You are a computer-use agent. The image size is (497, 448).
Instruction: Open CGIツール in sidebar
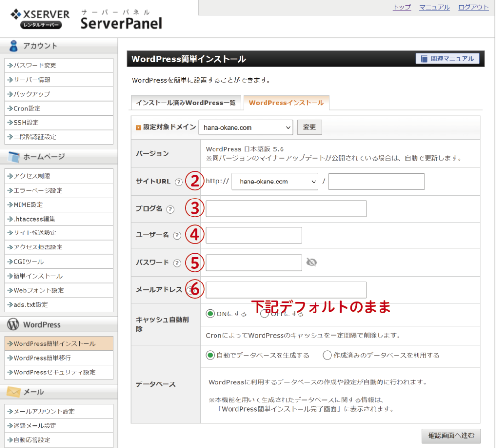tap(59, 262)
